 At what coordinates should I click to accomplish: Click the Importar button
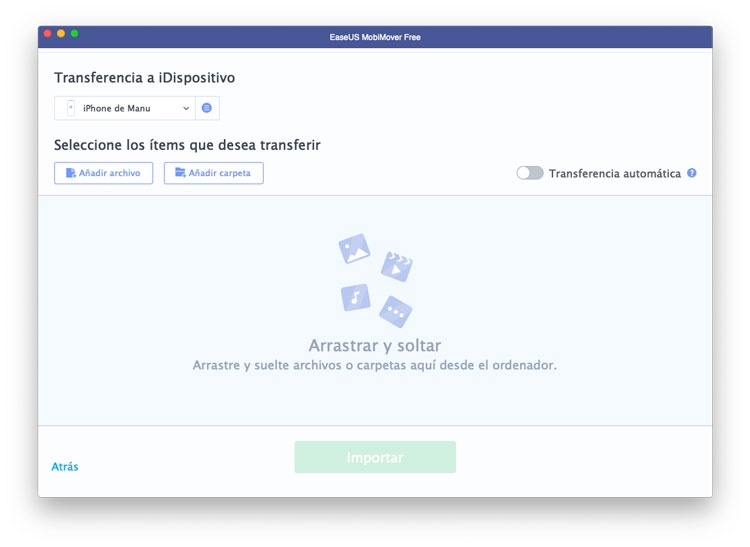point(375,457)
